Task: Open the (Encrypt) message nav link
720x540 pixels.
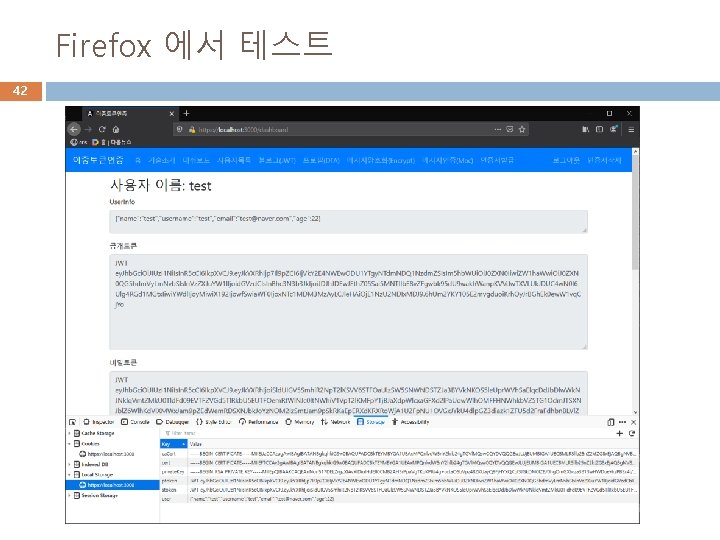Action: (x=381, y=160)
